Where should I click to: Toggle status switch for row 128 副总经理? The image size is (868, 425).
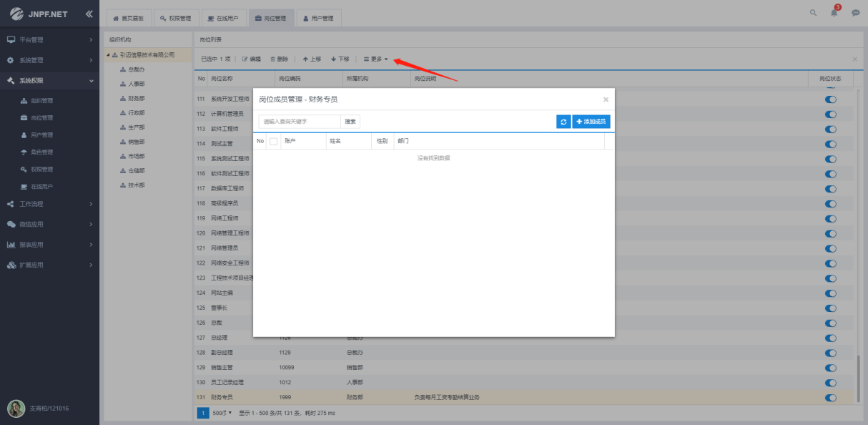(x=831, y=353)
